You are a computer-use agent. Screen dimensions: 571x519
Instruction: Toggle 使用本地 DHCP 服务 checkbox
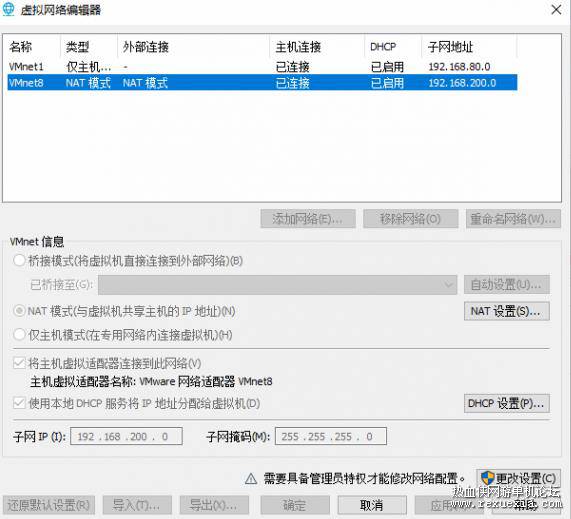click(x=19, y=403)
